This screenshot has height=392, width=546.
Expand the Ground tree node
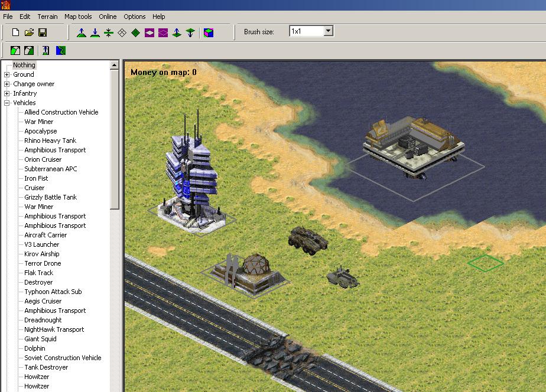click(6, 74)
